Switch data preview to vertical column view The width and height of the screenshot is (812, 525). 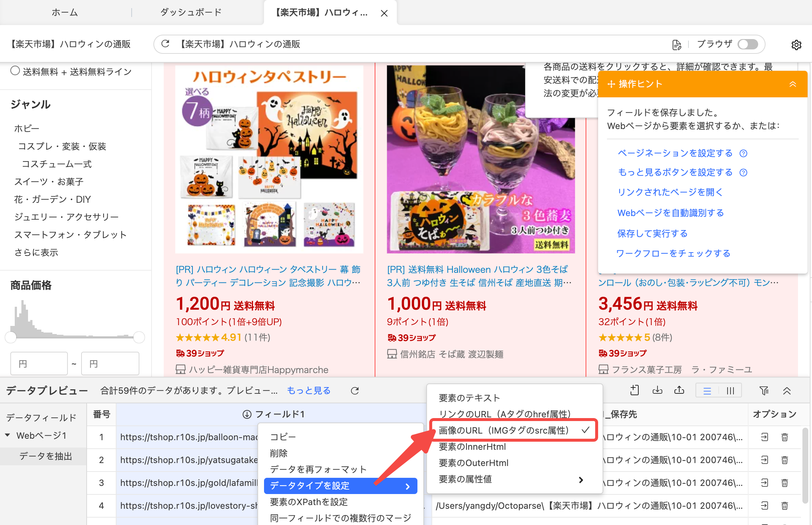[730, 391]
